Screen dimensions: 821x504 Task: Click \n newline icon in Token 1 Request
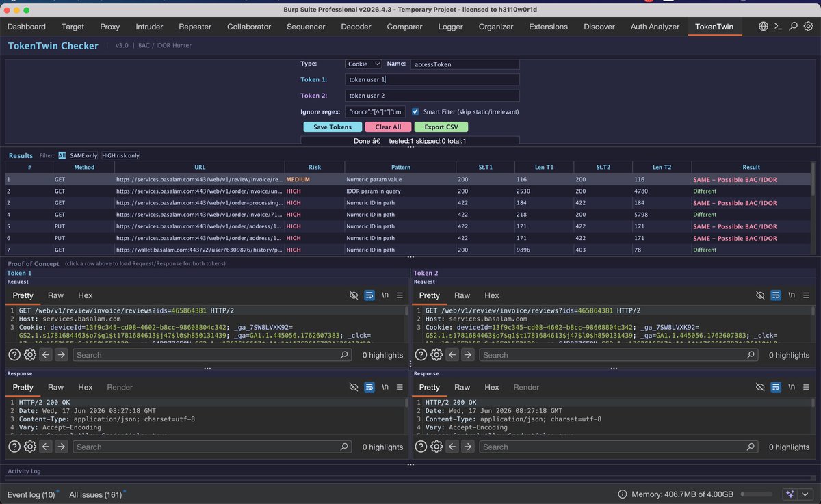385,295
